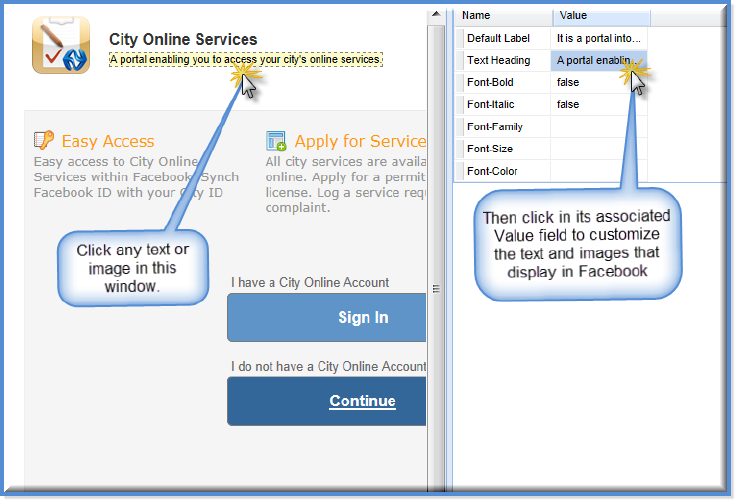Click the row marker beside Default Label

pos(460,38)
